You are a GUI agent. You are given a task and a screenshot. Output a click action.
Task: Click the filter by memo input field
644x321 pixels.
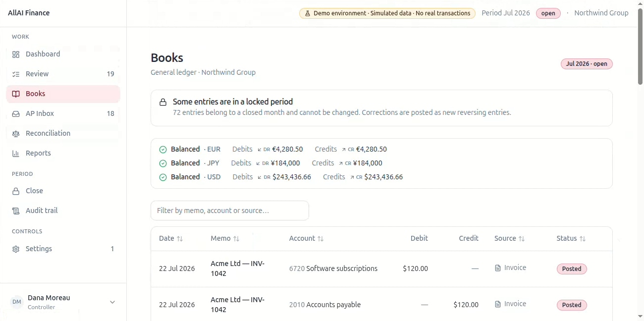click(x=230, y=211)
